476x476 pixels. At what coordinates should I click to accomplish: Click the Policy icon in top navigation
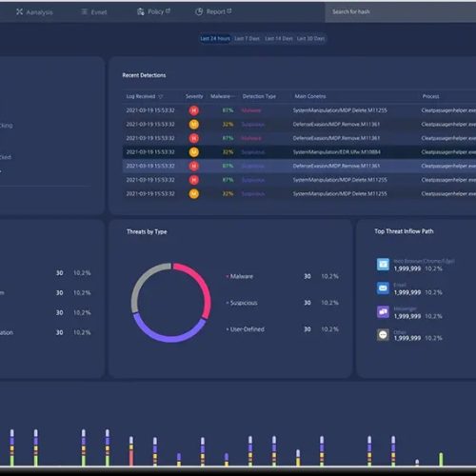click(140, 11)
